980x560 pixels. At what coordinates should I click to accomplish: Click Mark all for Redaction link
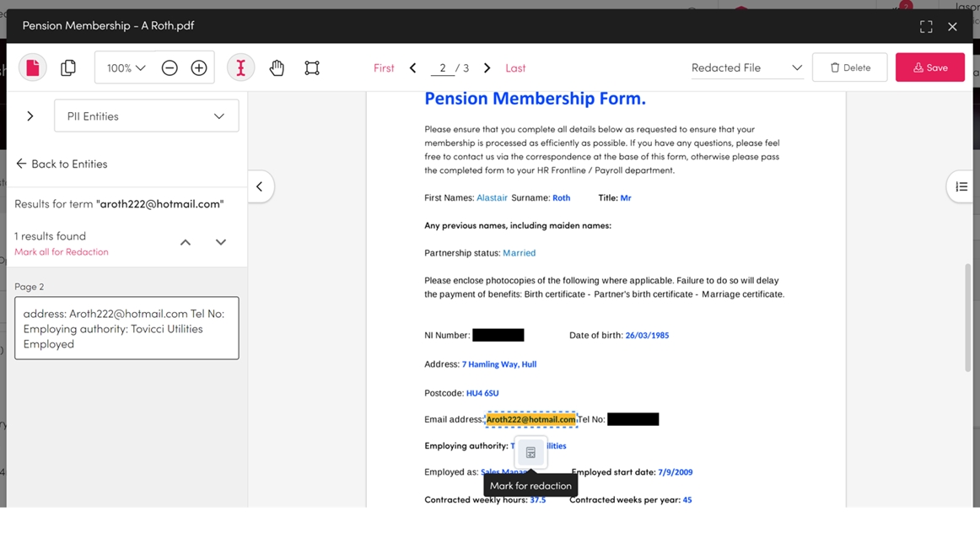pyautogui.click(x=62, y=251)
